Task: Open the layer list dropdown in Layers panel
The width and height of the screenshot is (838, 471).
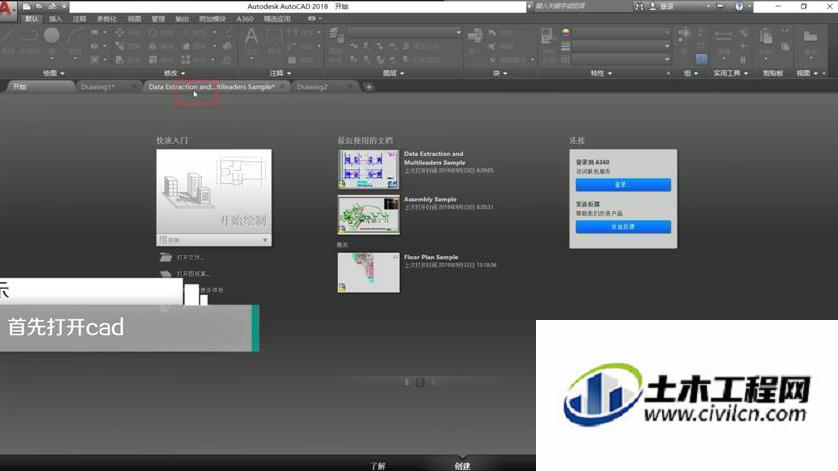Action: 405,33
